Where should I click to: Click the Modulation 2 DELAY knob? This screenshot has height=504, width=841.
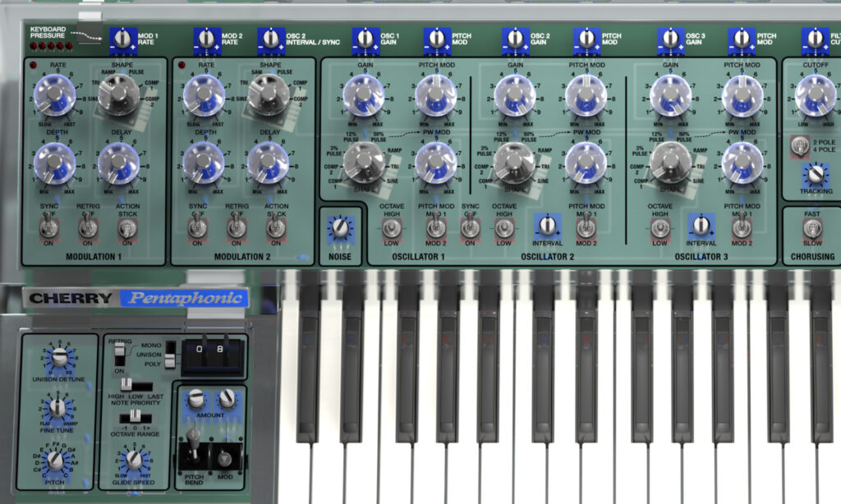[268, 163]
